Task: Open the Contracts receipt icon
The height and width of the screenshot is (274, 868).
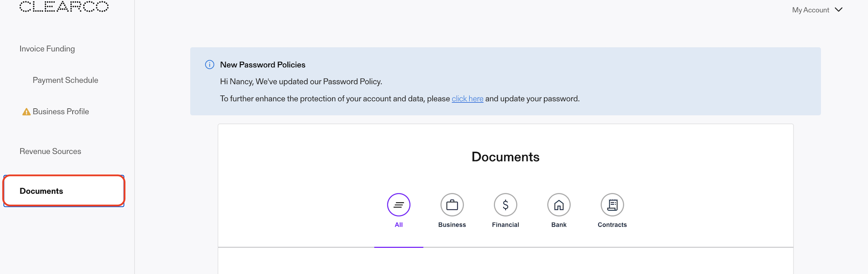Action: coord(612,205)
